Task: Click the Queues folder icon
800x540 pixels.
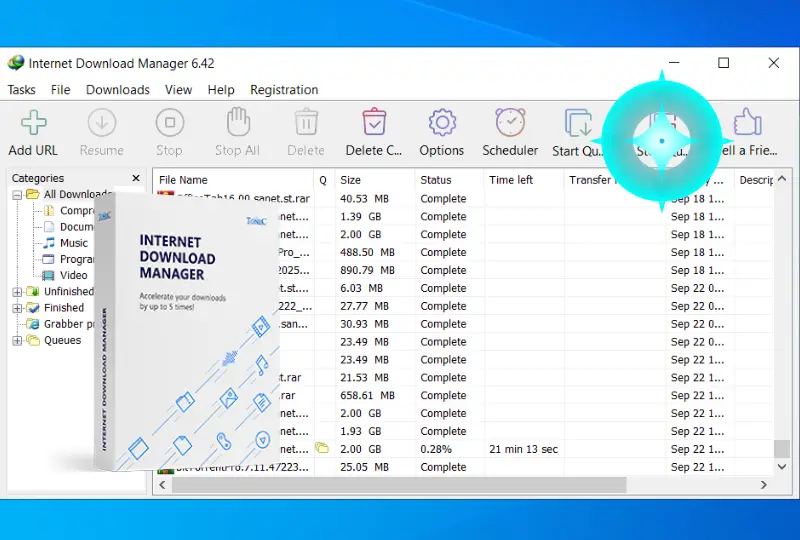Action: point(33,340)
